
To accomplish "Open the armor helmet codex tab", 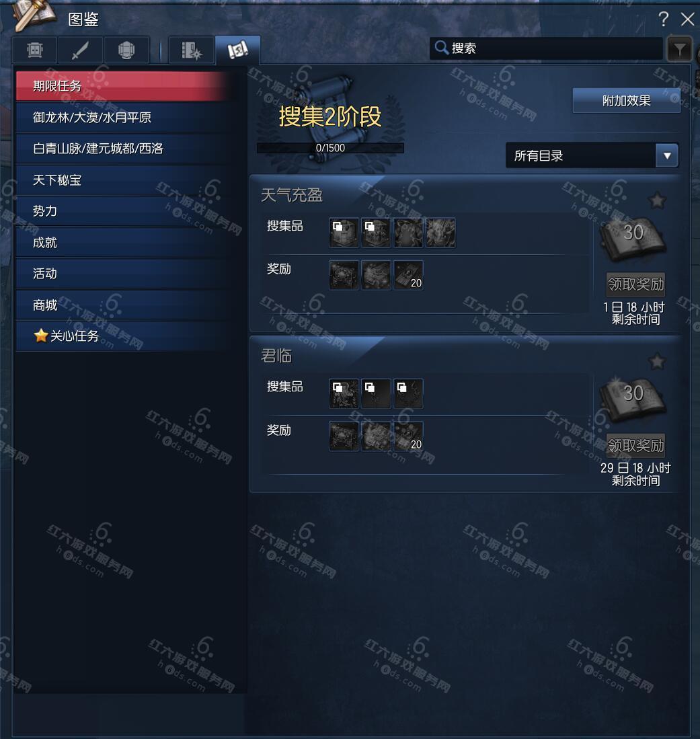I will pos(126,50).
